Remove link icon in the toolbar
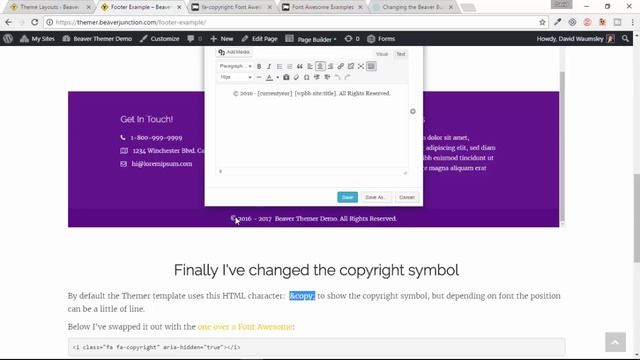The height and width of the screenshot is (360, 640). coord(351,66)
